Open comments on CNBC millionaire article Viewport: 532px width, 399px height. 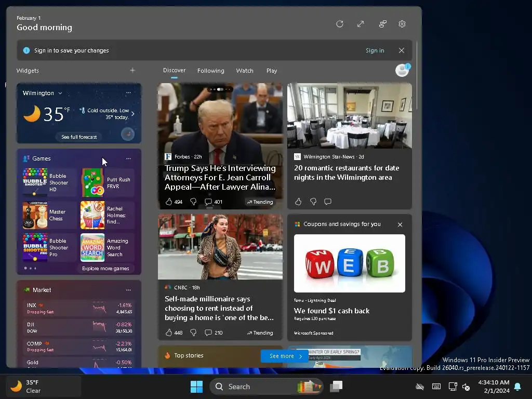tap(214, 332)
